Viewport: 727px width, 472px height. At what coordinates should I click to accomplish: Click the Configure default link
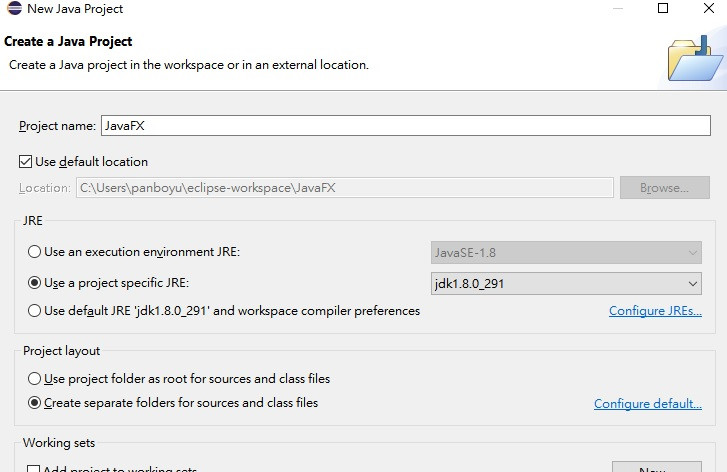[x=647, y=404]
